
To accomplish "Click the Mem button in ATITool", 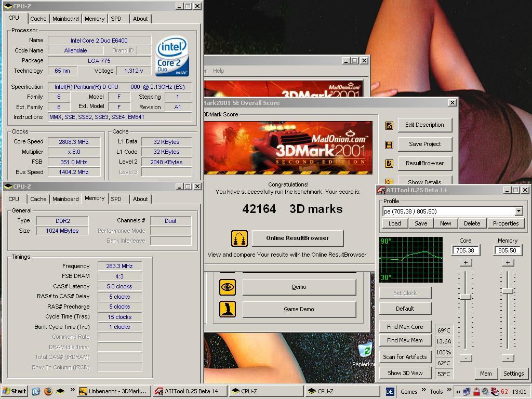I will (486, 373).
